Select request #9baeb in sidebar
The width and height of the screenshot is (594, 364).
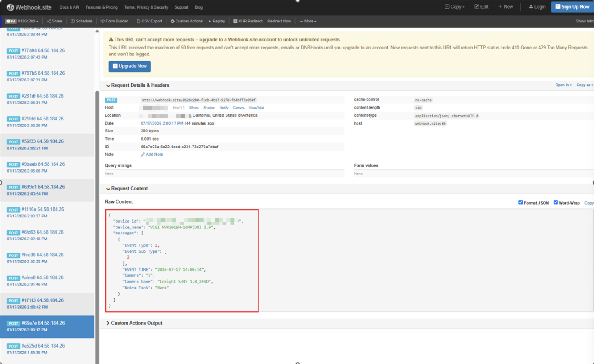[47, 167]
